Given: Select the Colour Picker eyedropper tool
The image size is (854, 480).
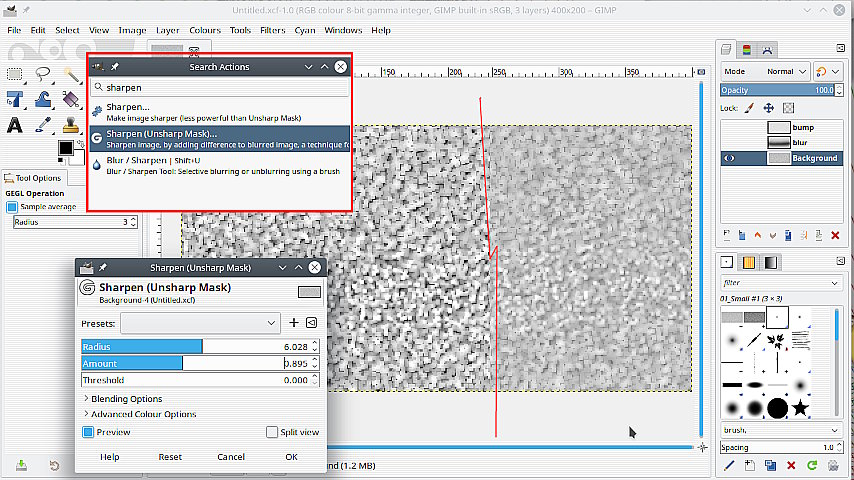Looking at the screenshot, I should pyautogui.click(x=42, y=125).
